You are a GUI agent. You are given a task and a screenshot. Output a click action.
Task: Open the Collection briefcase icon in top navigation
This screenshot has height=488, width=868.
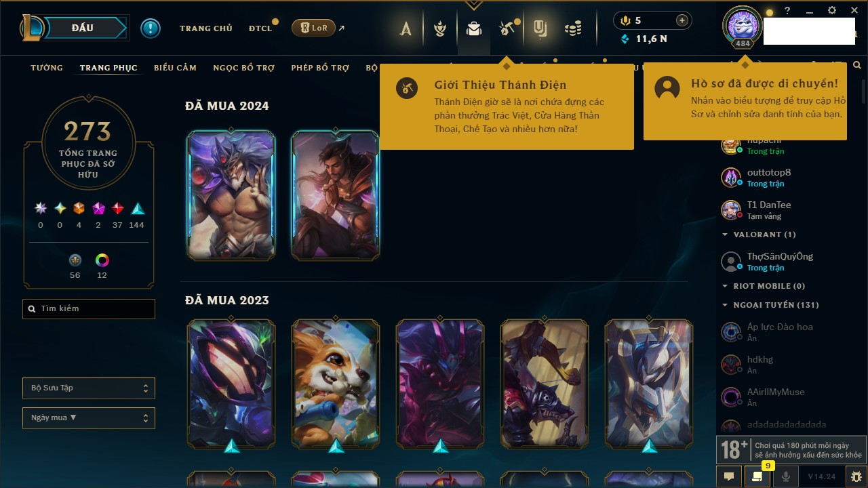pos(473,28)
